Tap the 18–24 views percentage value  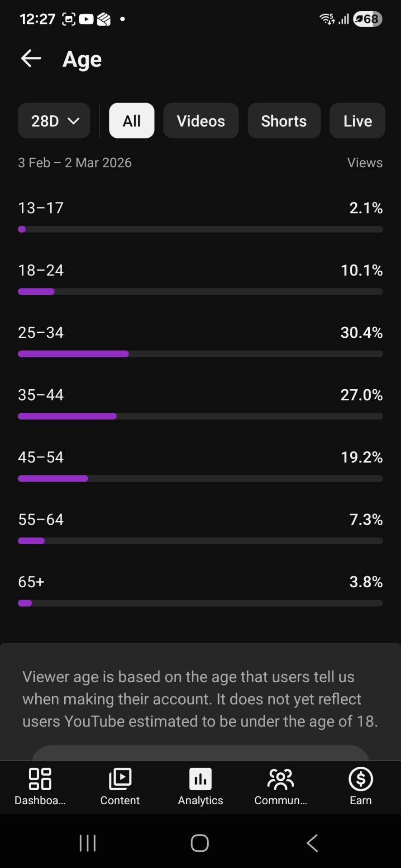[361, 270]
